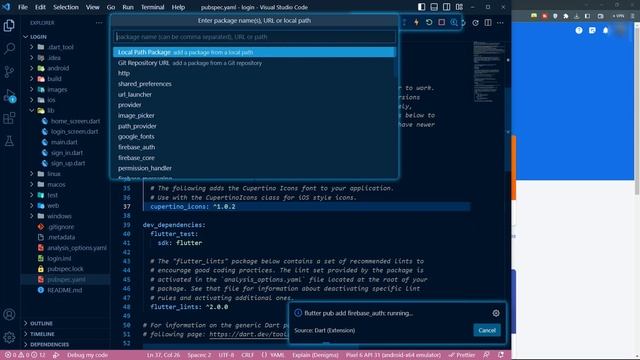Open the Terminal menu
The image size is (640, 360).
point(152,7)
